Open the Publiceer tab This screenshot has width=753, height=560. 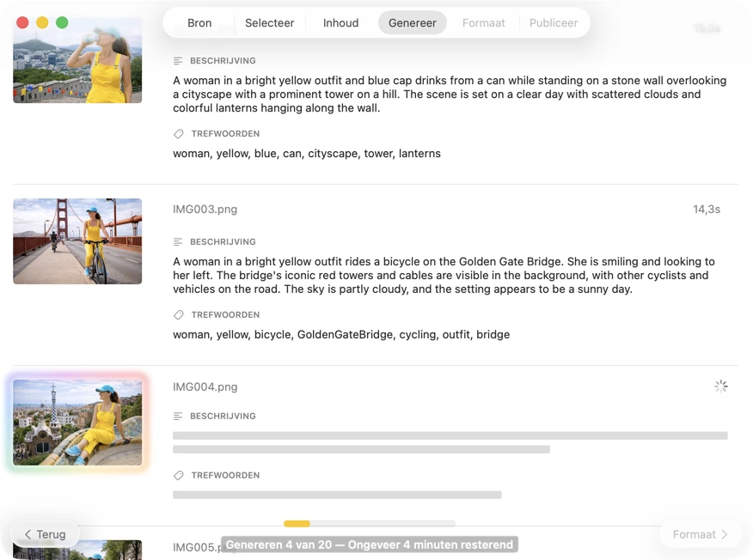[553, 23]
